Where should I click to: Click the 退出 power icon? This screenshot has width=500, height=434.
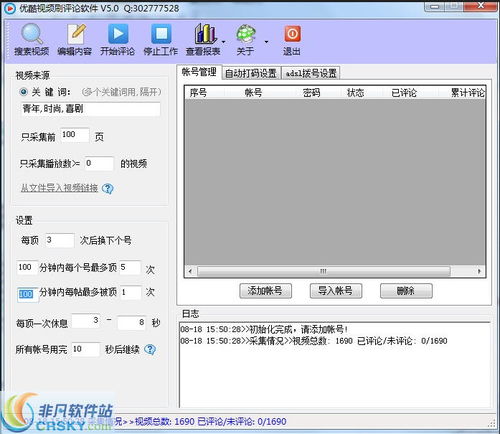point(292,34)
